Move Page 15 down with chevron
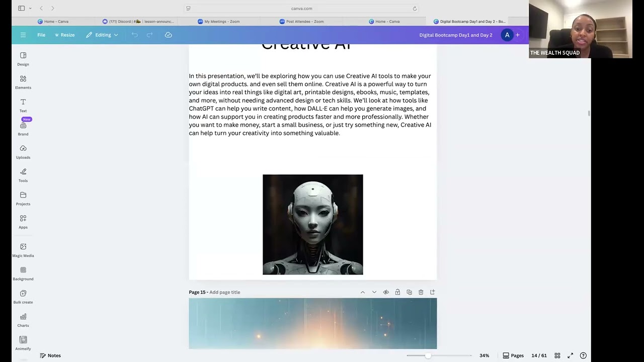The image size is (644, 362). [374, 292]
